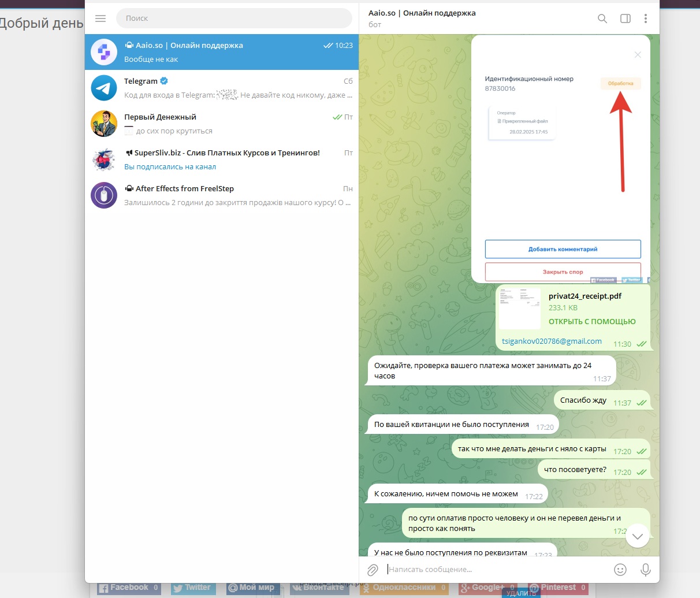Open the Telegram service notifications chat
700x598 pixels.
[x=222, y=88]
